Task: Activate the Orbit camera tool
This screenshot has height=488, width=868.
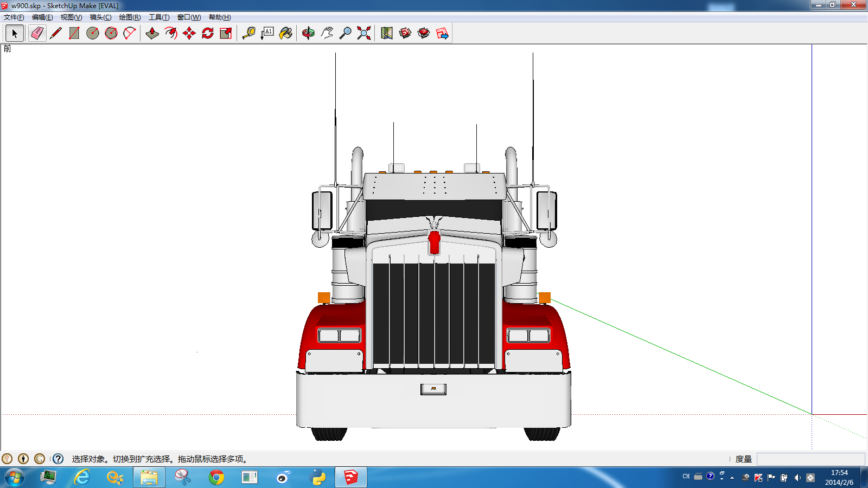Action: 309,34
